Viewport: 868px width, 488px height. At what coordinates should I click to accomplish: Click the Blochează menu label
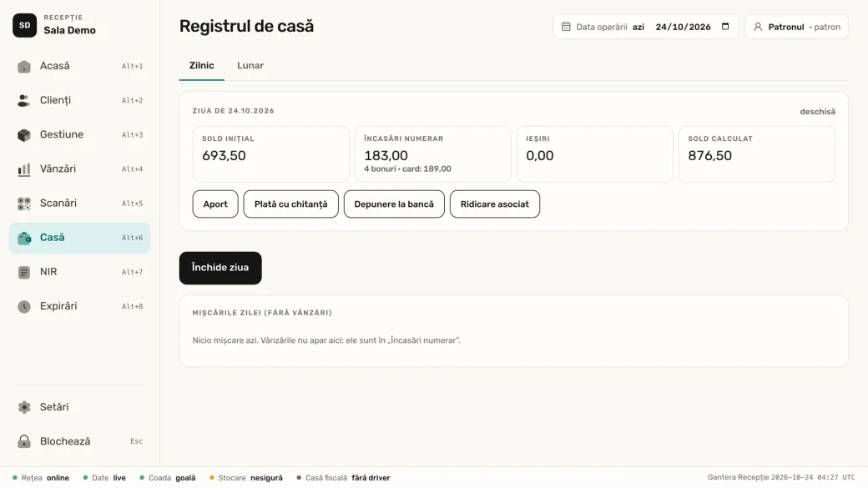click(x=65, y=441)
